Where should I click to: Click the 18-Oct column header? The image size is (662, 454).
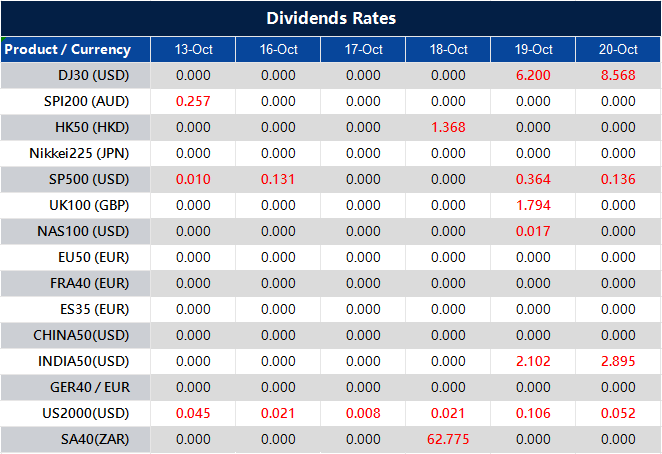point(448,49)
